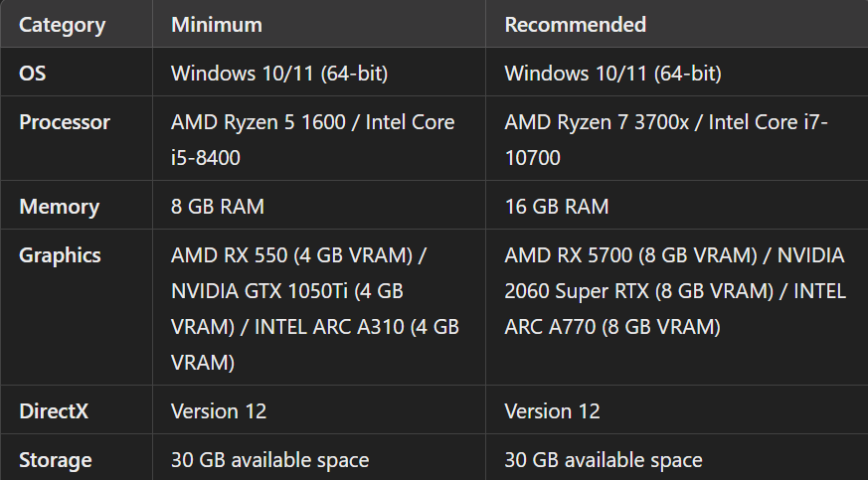This screenshot has width=868, height=480.
Task: Click Windows 10/11 in the Recommended column
Action: (612, 74)
